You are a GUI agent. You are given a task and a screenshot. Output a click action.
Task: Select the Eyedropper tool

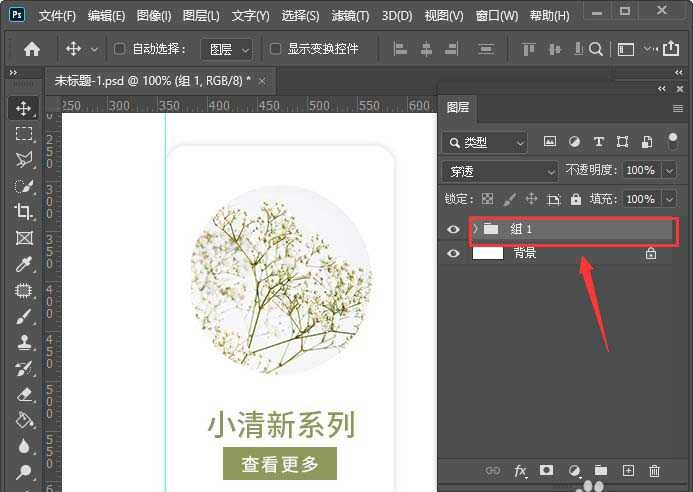[x=24, y=264]
